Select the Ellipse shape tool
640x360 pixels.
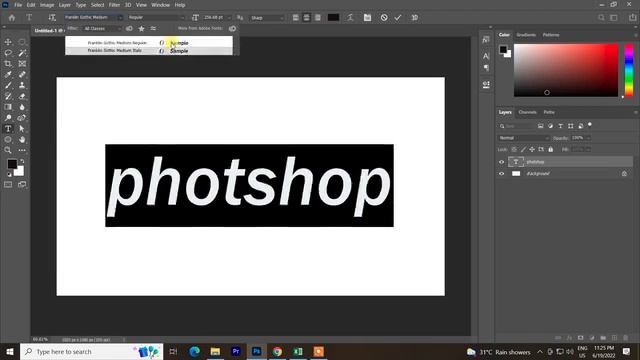(8, 140)
